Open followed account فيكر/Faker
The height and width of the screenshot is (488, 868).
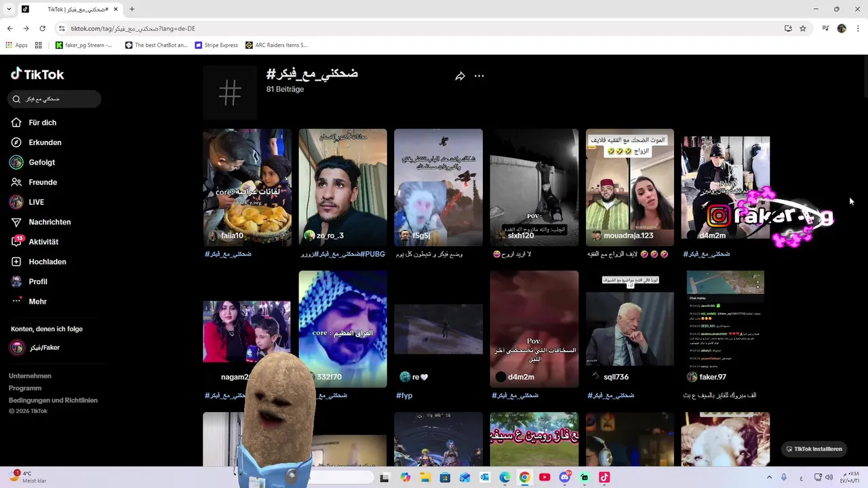click(x=45, y=348)
